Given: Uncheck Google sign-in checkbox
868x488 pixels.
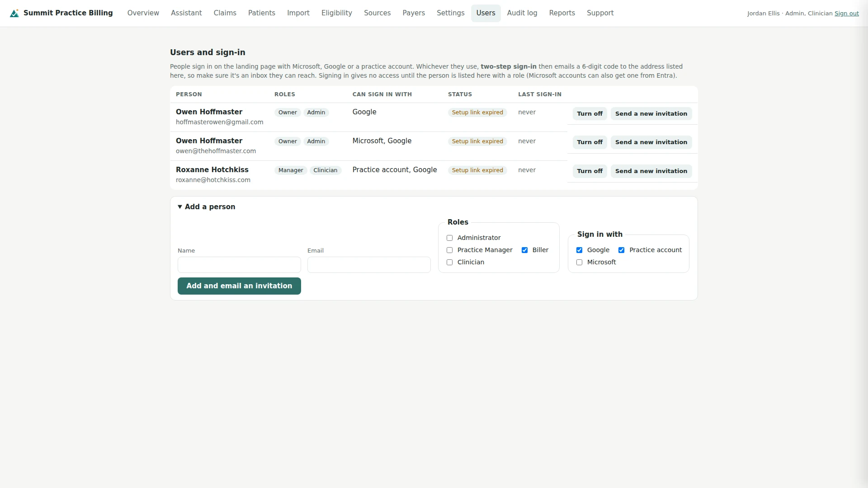Looking at the screenshot, I should (x=579, y=250).
